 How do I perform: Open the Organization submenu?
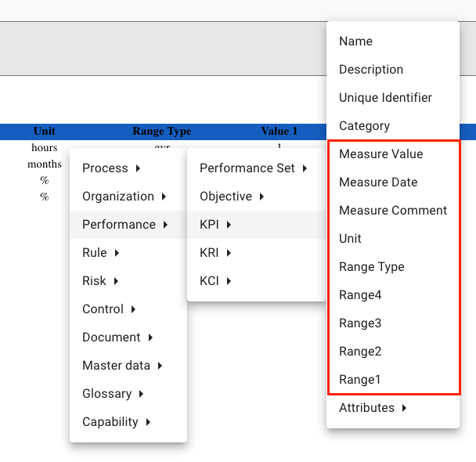click(128, 197)
